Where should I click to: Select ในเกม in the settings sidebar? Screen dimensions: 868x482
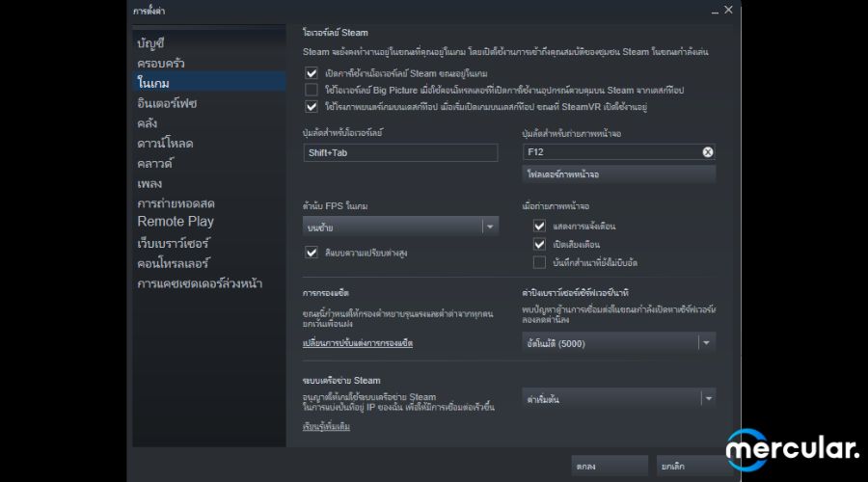click(x=209, y=83)
